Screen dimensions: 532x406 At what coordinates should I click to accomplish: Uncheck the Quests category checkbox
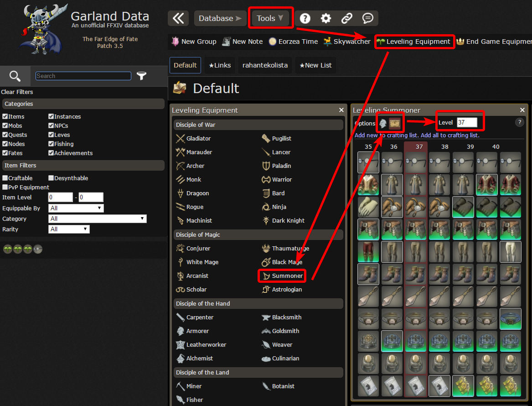click(5, 135)
